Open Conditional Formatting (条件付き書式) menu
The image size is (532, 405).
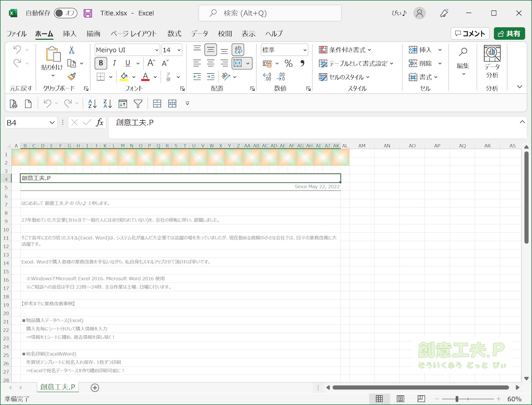(345, 50)
